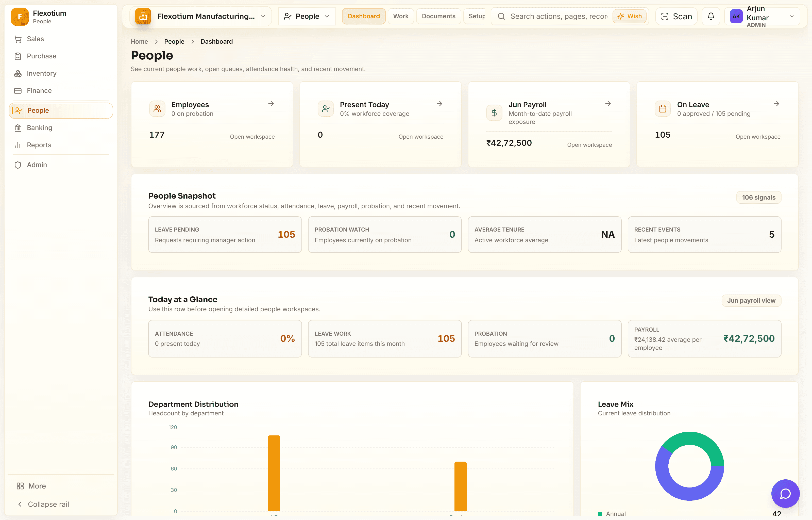Click the arrow on On Leave card

point(776,104)
